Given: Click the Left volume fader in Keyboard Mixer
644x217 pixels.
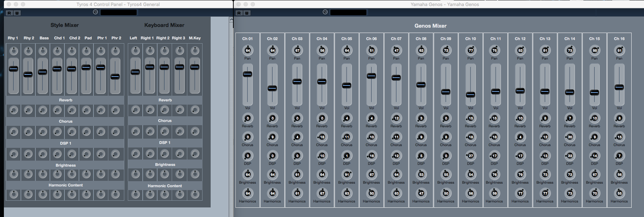Looking at the screenshot, I should click(135, 72).
